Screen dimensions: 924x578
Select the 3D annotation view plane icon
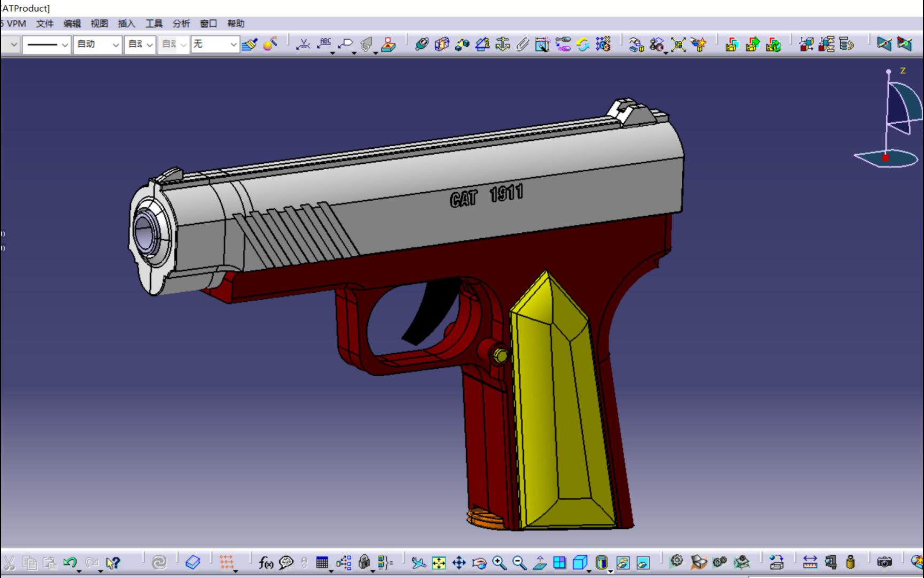367,44
